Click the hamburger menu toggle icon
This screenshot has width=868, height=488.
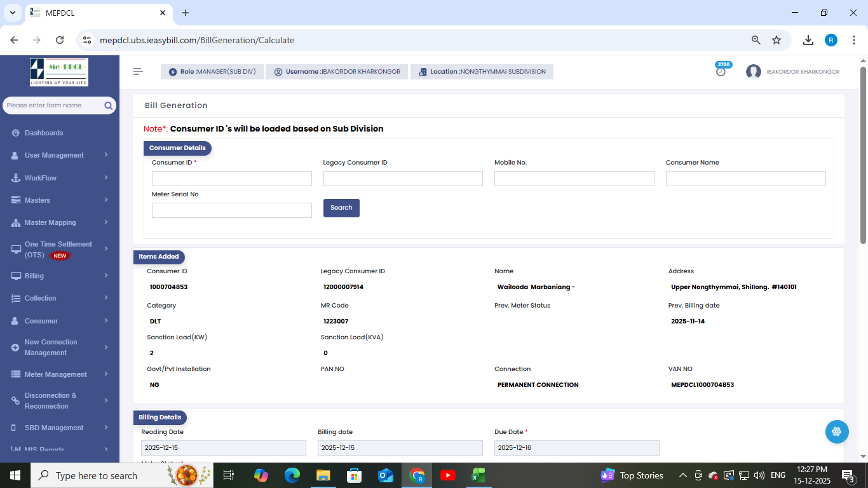[x=138, y=72]
